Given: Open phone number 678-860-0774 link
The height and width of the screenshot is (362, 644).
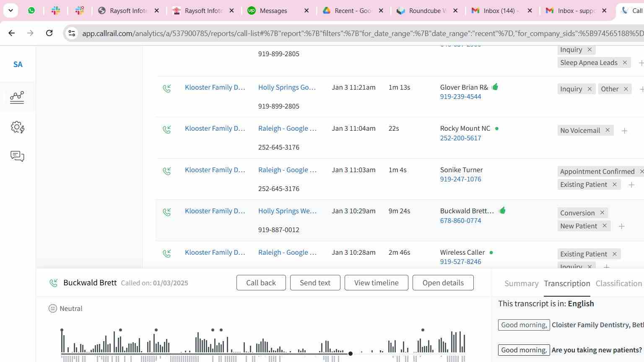Looking at the screenshot, I should pyautogui.click(x=460, y=221).
